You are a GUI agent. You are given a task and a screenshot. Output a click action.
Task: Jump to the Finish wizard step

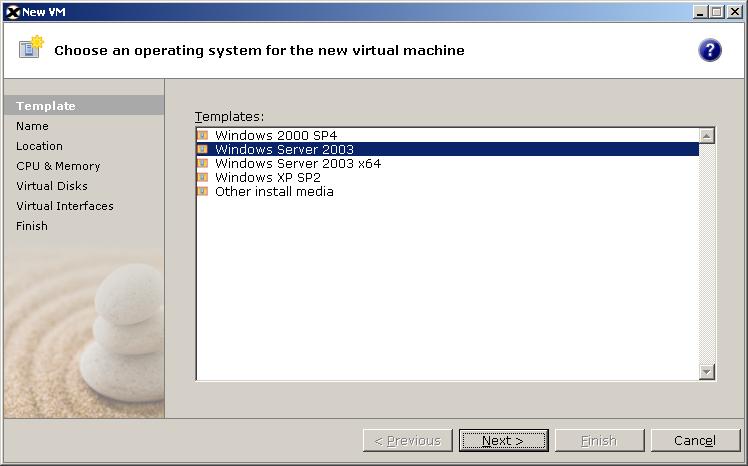(31, 226)
